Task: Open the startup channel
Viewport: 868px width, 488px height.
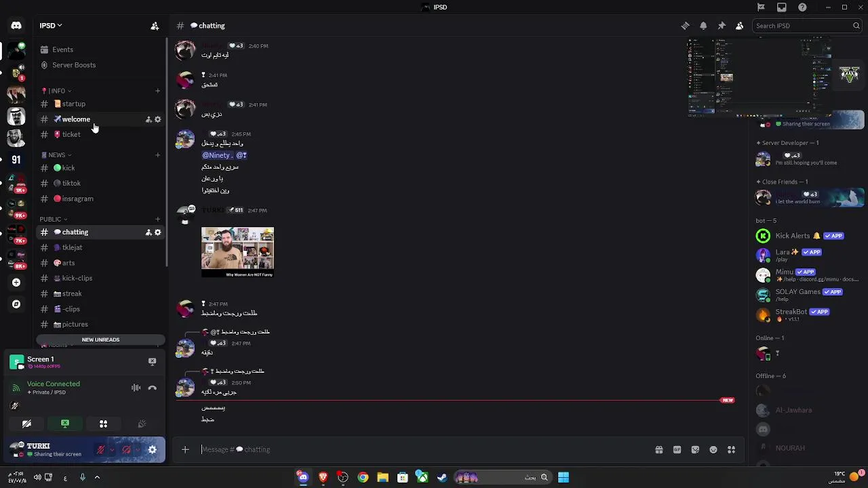Action: [100, 104]
